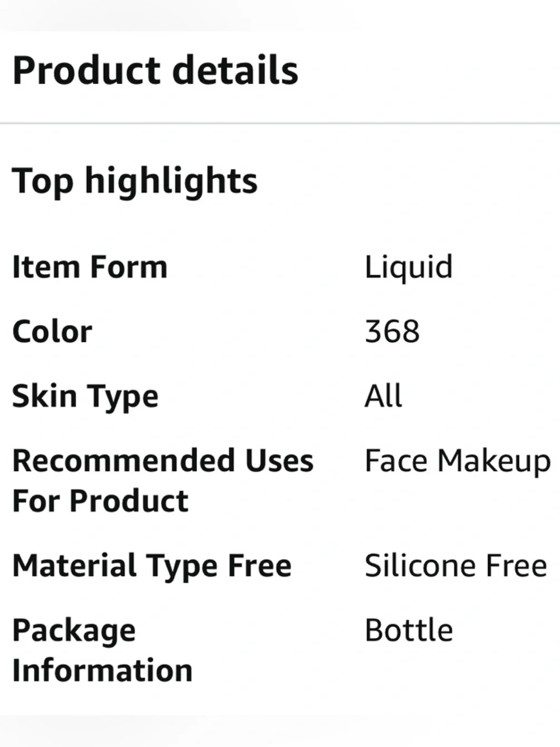Select the Bottle package value
This screenshot has height=747, width=560.
[x=409, y=630]
